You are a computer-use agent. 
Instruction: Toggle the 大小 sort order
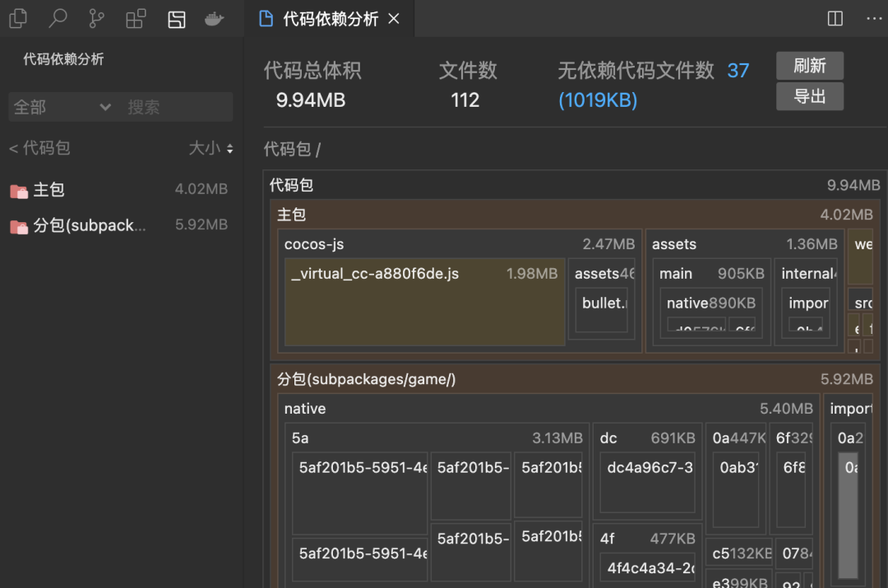tap(210, 148)
